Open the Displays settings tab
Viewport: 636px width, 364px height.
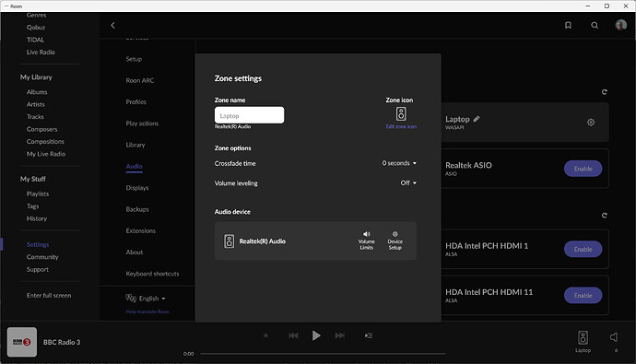(x=137, y=188)
